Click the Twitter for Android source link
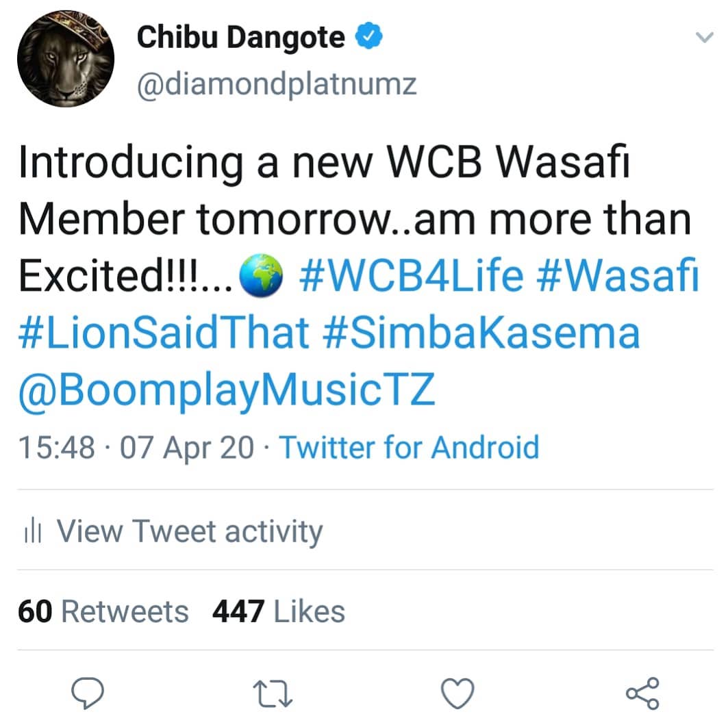 409,447
